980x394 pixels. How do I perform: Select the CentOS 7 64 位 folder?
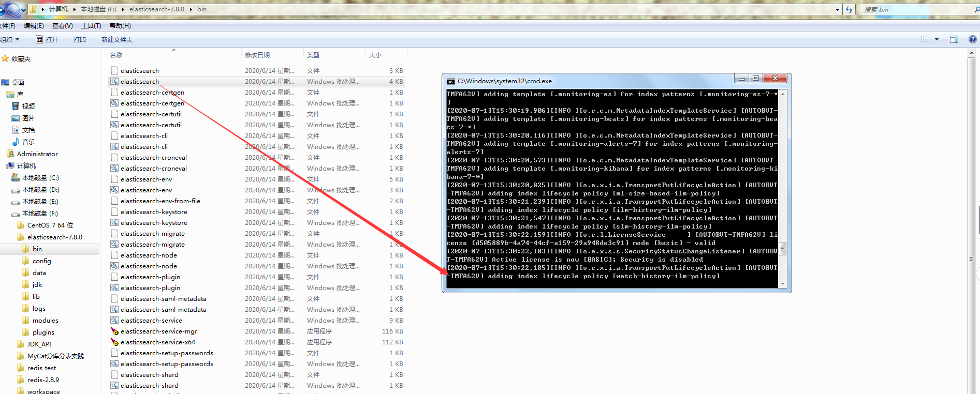(x=50, y=225)
